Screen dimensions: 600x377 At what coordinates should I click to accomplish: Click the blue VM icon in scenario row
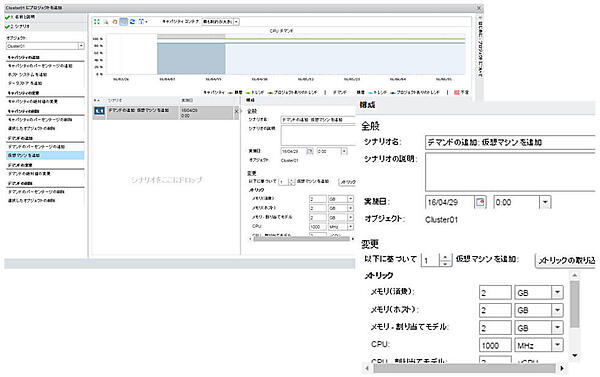tap(99, 111)
